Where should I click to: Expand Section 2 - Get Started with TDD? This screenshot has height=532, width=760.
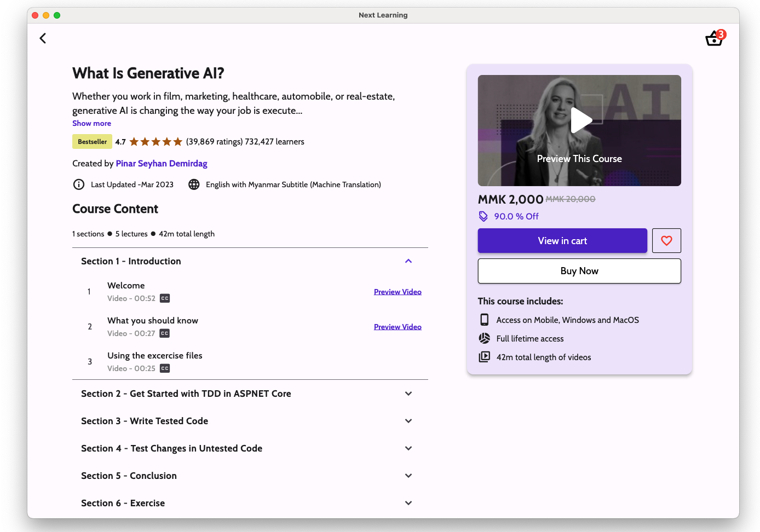point(408,394)
